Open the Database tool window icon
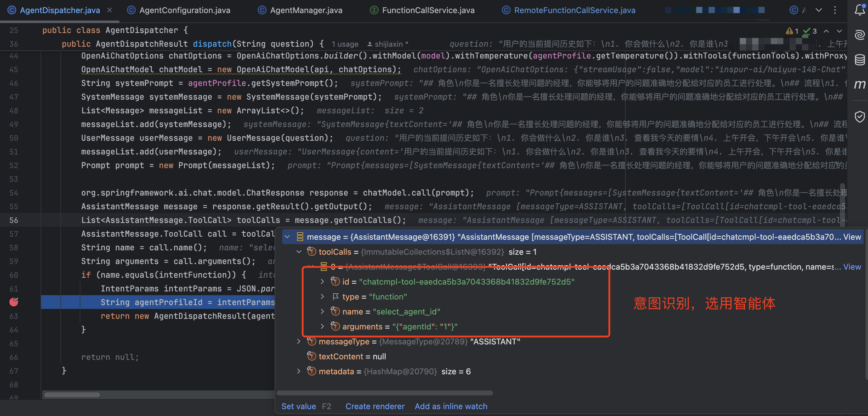The width and height of the screenshot is (868, 416). tap(860, 60)
